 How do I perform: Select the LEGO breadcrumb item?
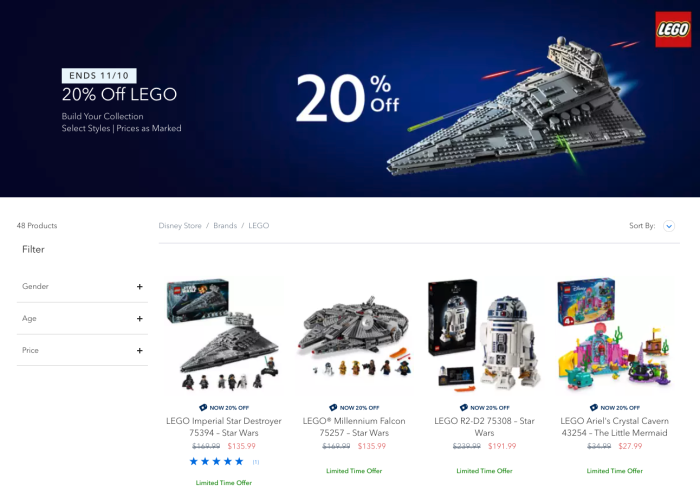(258, 226)
